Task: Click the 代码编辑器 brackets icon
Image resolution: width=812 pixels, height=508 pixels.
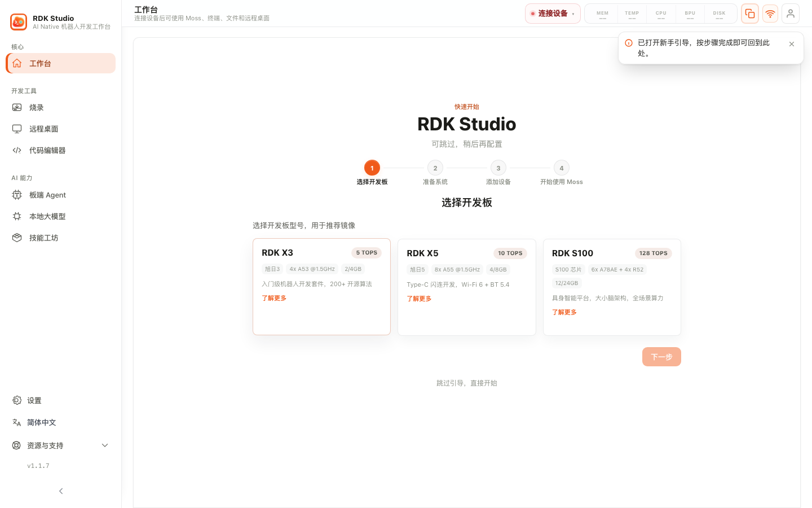Action: point(17,150)
